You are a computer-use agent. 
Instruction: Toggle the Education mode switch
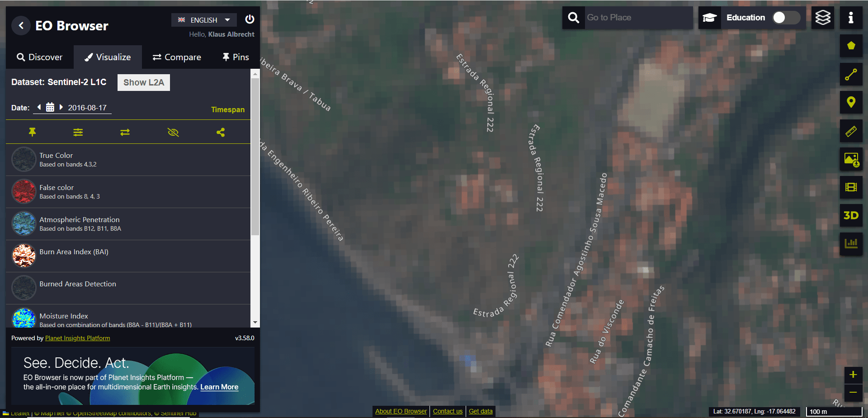[786, 18]
